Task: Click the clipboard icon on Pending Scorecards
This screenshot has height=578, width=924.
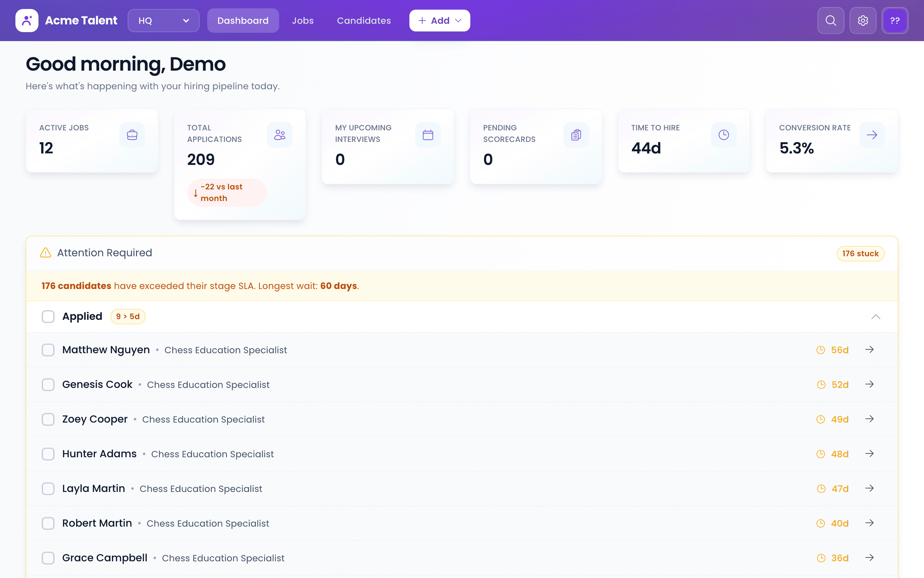Action: point(576,135)
